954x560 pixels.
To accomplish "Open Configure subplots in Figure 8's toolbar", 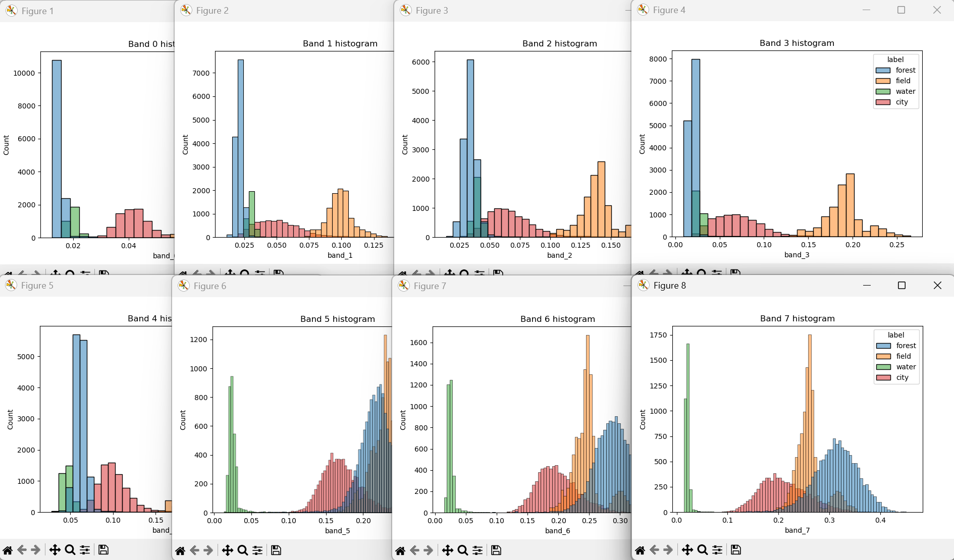I will coord(717,550).
